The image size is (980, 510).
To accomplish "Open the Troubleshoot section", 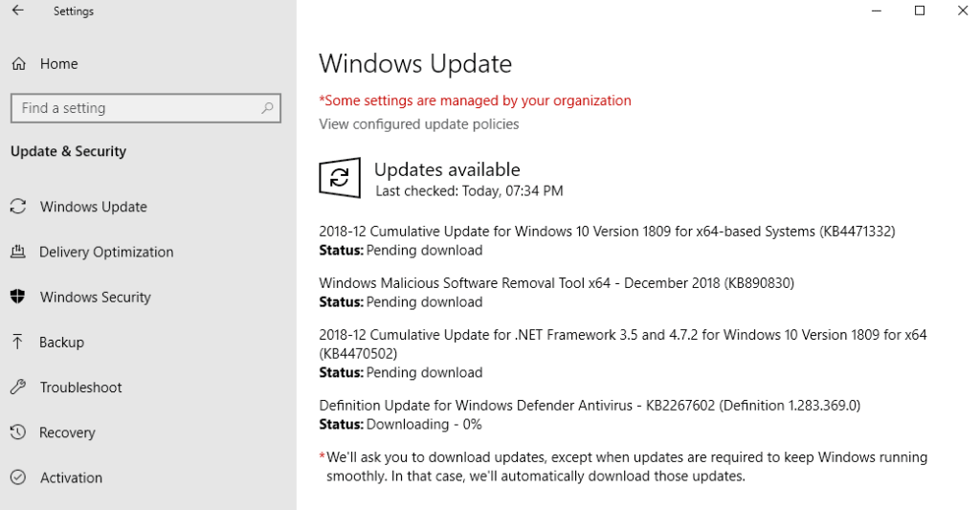I will click(x=80, y=388).
